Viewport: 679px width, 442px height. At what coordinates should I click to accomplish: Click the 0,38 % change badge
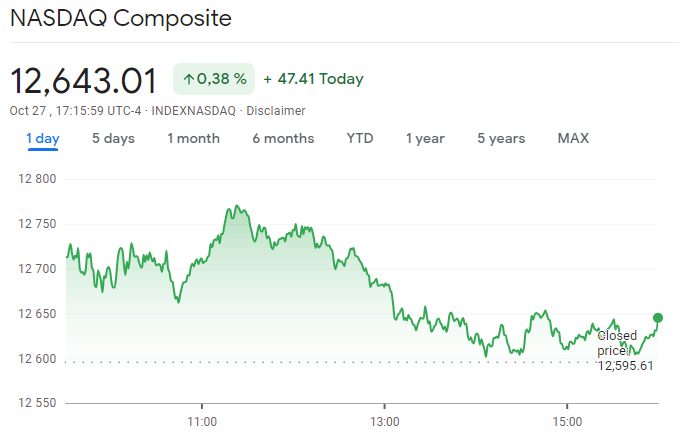pos(213,79)
